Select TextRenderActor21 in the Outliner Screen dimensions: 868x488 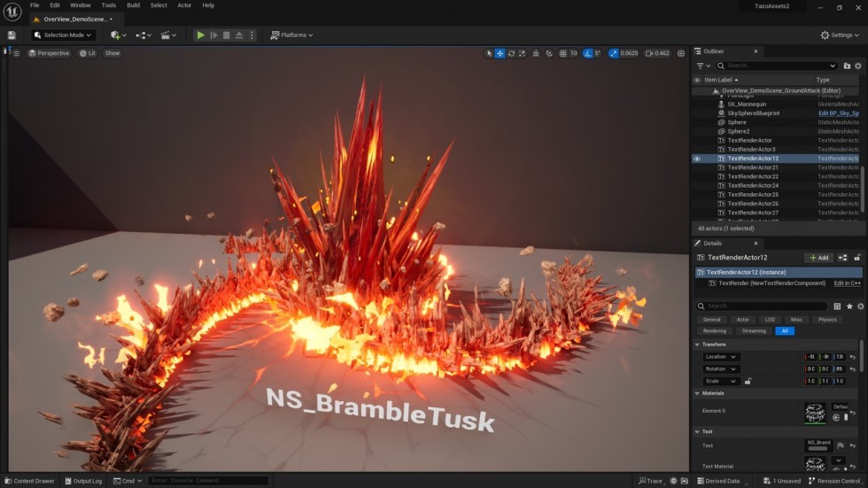coord(753,167)
